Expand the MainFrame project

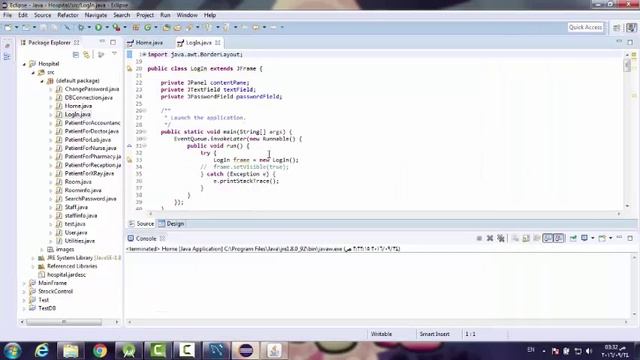(x=24, y=283)
